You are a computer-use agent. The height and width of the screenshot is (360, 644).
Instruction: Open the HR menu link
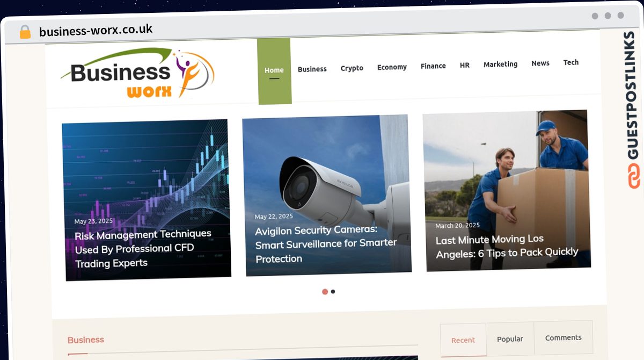point(464,65)
